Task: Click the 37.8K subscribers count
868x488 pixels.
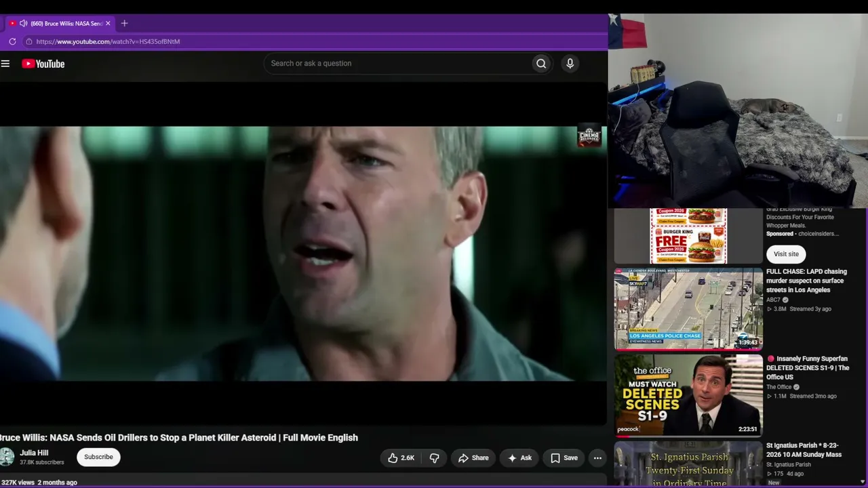Action: tap(41, 462)
